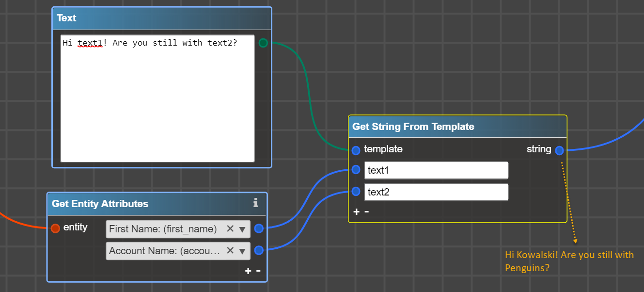Click the info icon on Get Entity Attributes

[x=256, y=204]
